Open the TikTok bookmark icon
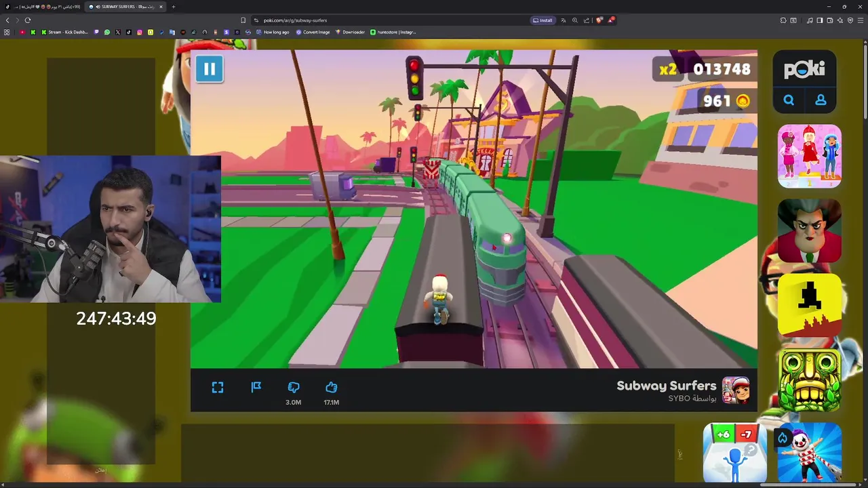 [129, 32]
